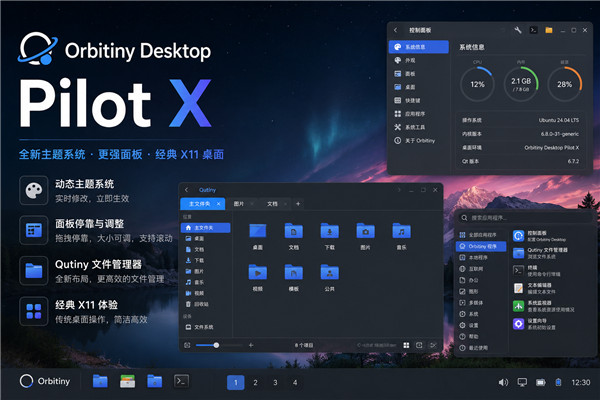Image resolution: width=600 pixels, height=400 pixels.
Task: Open the 音乐 folder icon in file view
Action: click(401, 231)
